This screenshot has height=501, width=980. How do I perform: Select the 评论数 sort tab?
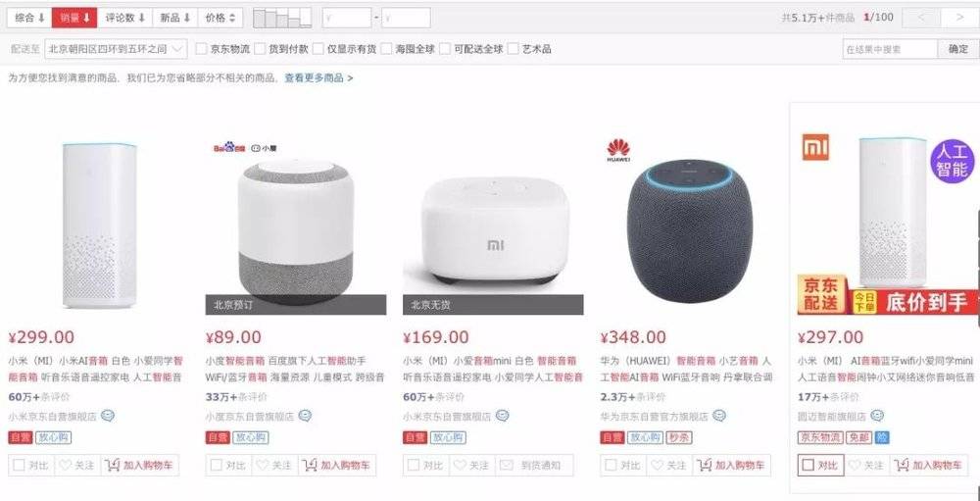pyautogui.click(x=125, y=18)
